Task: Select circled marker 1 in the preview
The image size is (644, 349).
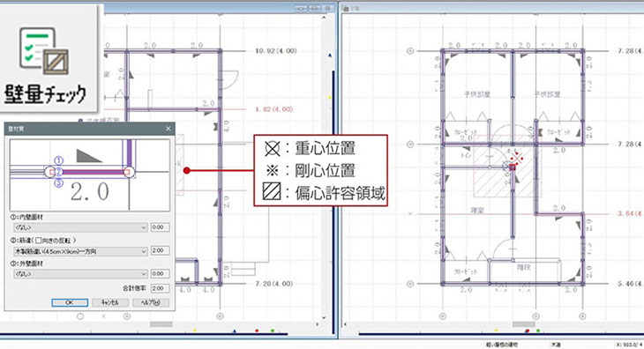Action: [59, 160]
